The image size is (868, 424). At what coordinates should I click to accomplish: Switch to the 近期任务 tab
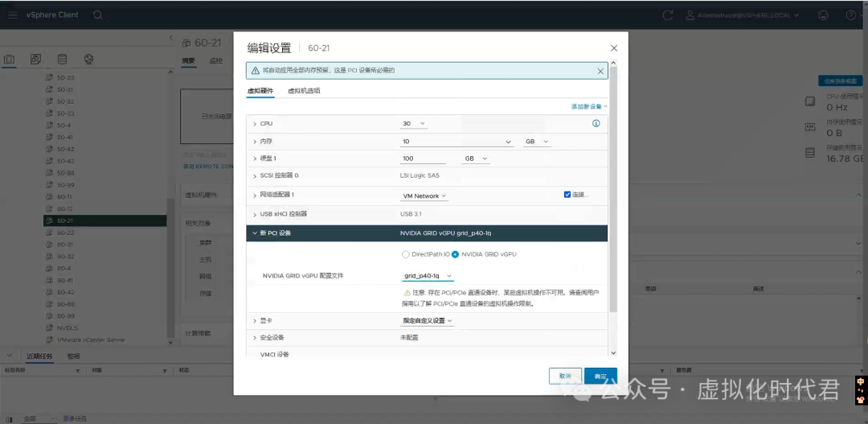click(x=39, y=356)
